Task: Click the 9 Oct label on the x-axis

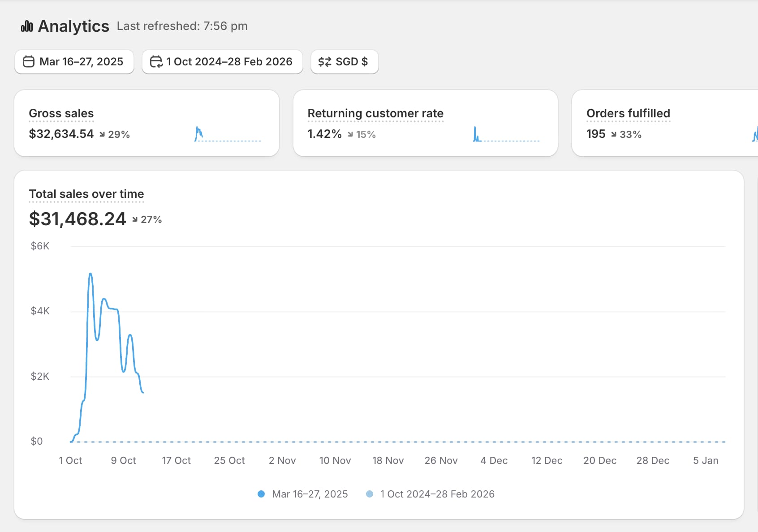Action: point(123,460)
